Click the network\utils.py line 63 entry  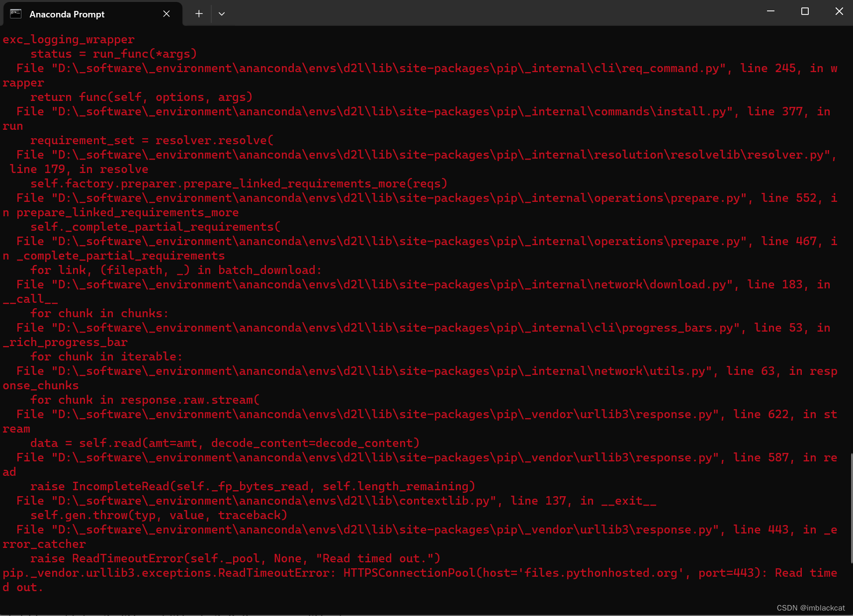click(427, 371)
